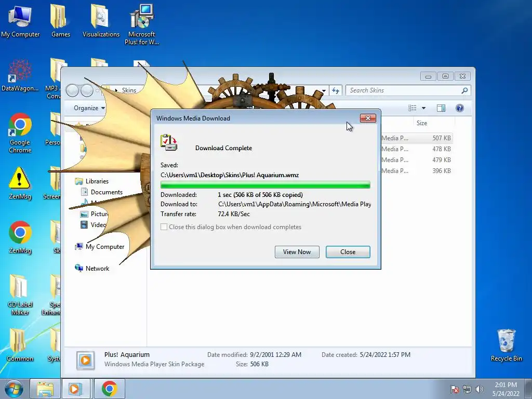Select the file row sized 396 KB
The height and width of the screenshot is (399, 532).
coord(416,170)
